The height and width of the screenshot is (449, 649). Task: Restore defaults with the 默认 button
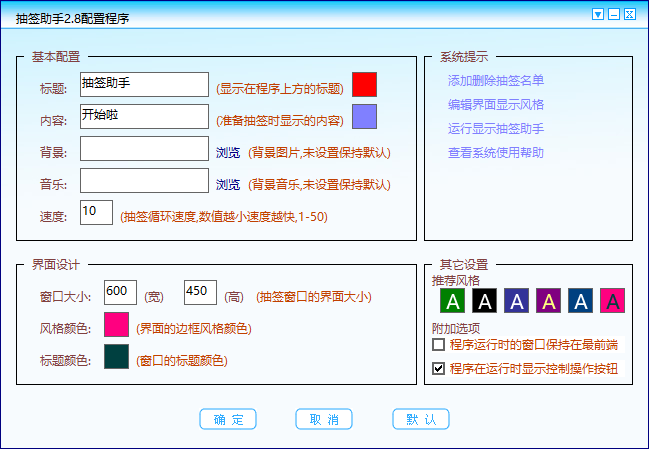pos(421,419)
